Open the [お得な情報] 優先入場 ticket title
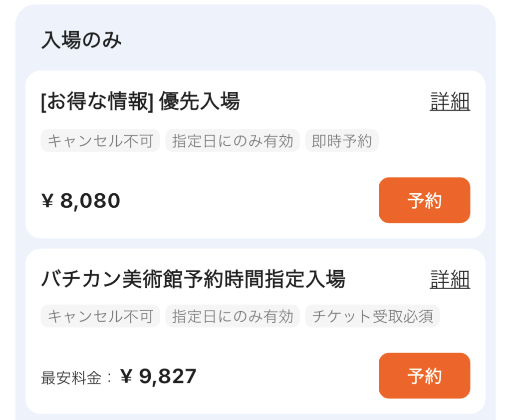Screen dimensions: 511x420 (145, 101)
